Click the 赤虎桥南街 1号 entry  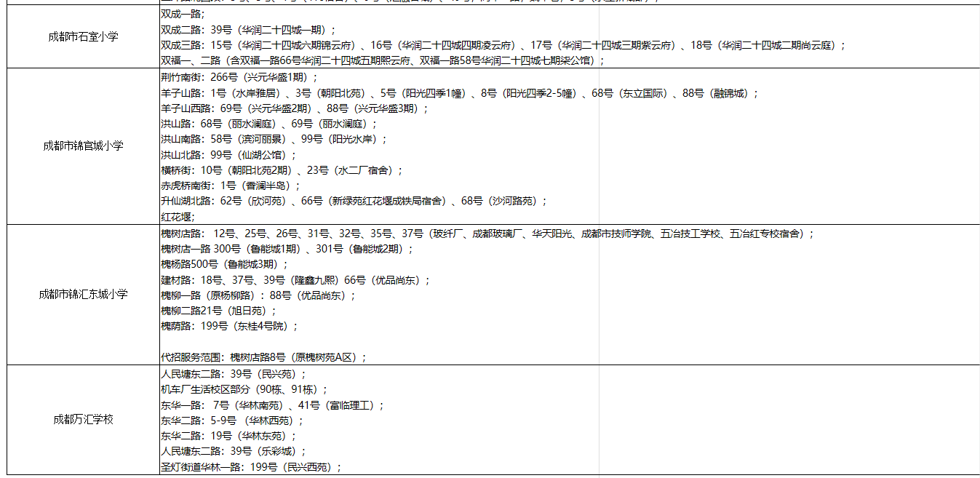(x=230, y=186)
